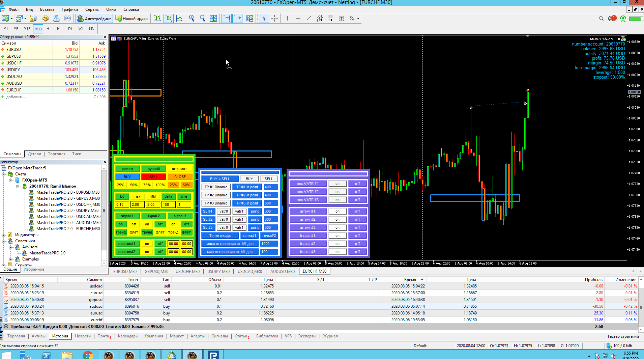Select the crosshair tool
Image resolution: width=644 pixels, height=359 pixels.
pos(275,19)
